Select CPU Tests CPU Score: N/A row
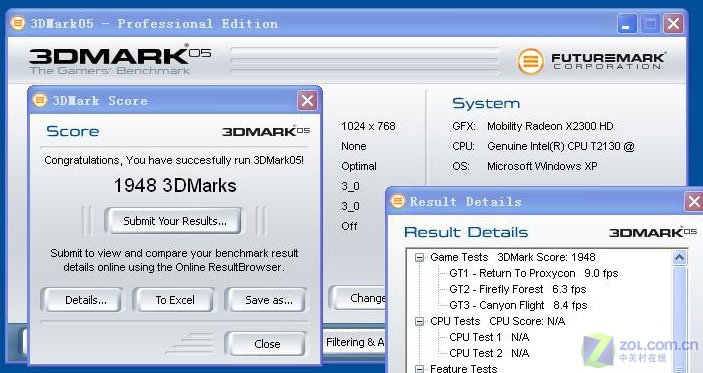The image size is (703, 373). 498,321
